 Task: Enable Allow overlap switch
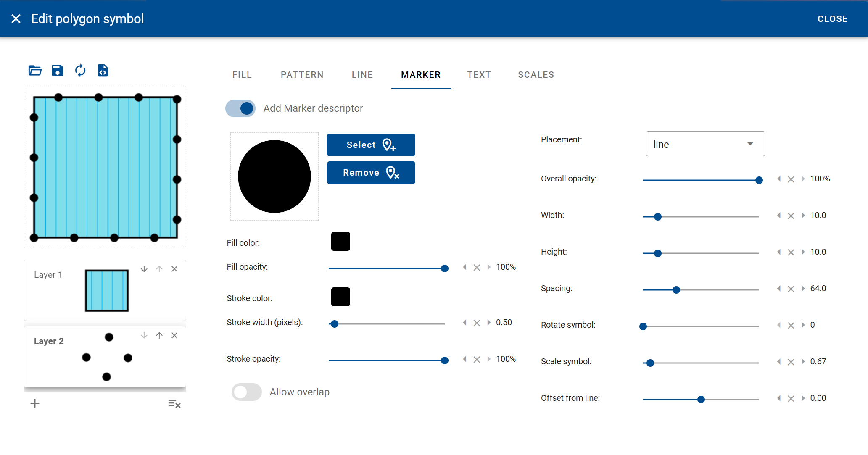point(247,392)
